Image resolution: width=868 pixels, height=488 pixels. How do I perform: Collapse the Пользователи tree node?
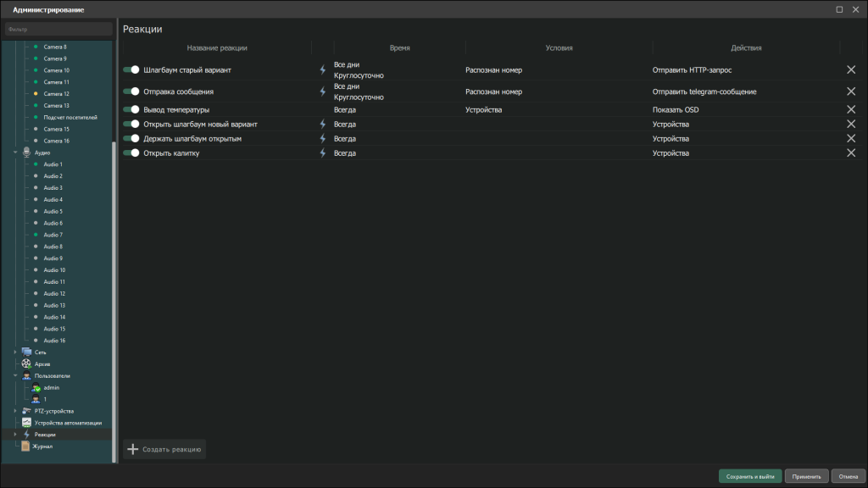tap(15, 375)
